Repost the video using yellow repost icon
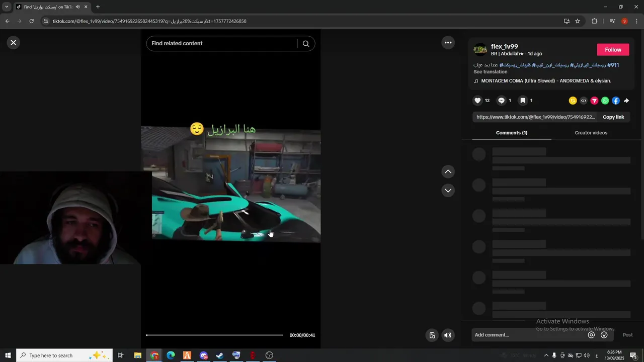Screen dimensions: 644x362 coord(573,101)
